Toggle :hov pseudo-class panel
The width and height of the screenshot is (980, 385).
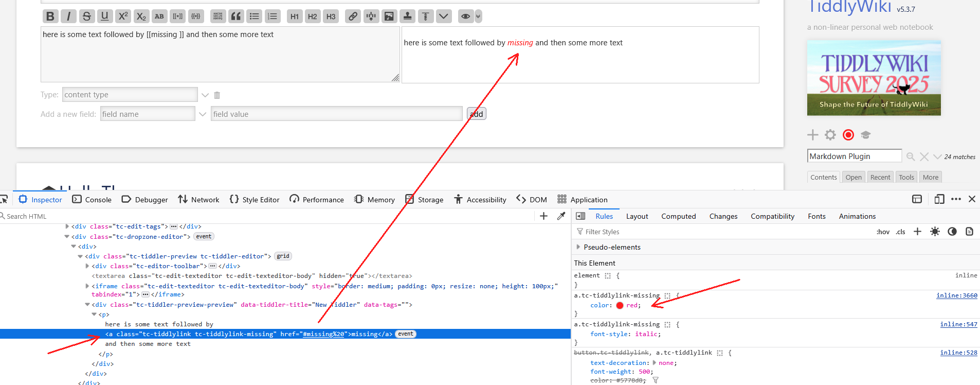tap(883, 232)
